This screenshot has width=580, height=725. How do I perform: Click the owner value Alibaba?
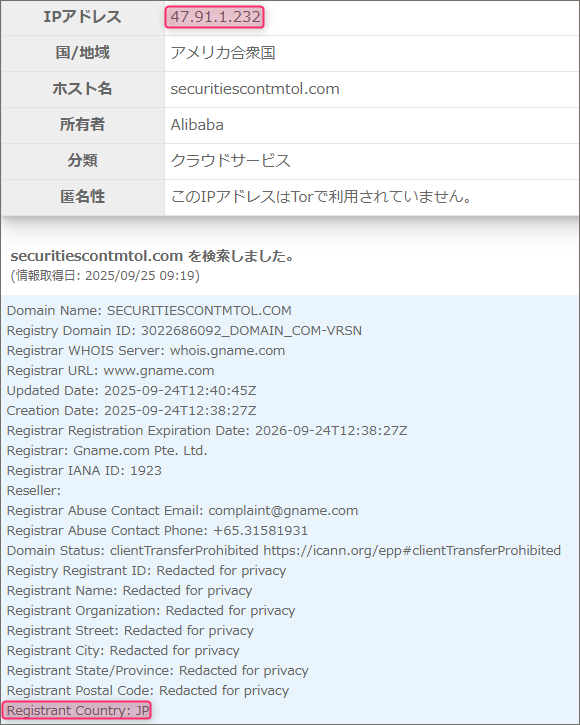click(x=197, y=125)
